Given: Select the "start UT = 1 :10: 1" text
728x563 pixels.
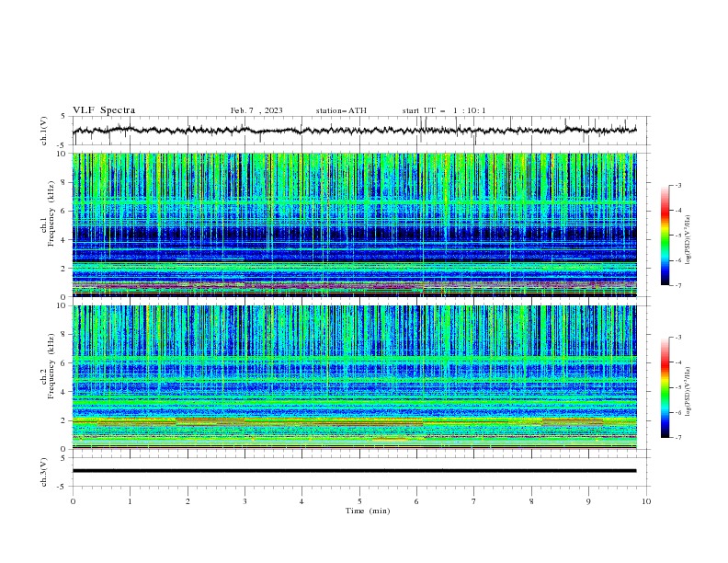Looking at the screenshot, I should coord(444,110).
